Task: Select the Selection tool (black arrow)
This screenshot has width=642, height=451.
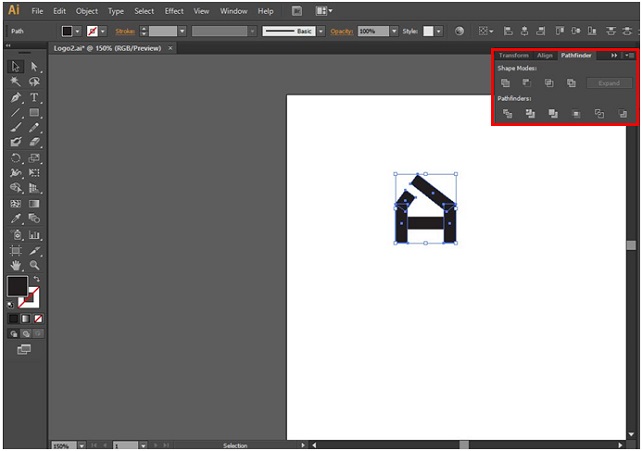Action: coord(16,66)
